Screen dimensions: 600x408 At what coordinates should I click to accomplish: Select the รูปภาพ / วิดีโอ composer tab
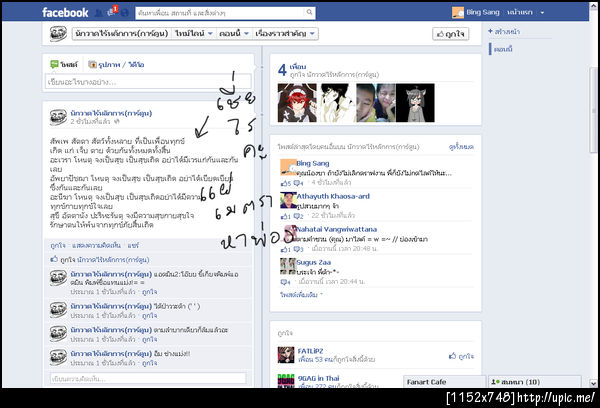point(116,65)
